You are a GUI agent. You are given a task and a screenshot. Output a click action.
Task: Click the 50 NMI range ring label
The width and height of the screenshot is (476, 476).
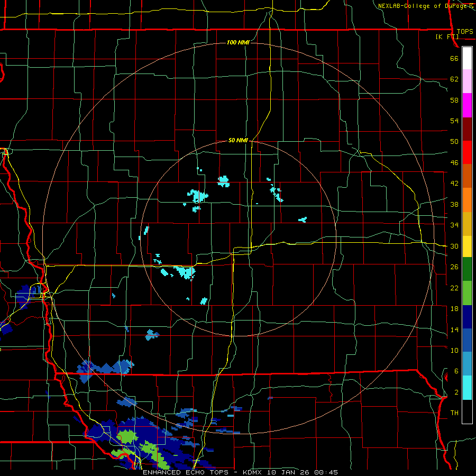point(239,140)
